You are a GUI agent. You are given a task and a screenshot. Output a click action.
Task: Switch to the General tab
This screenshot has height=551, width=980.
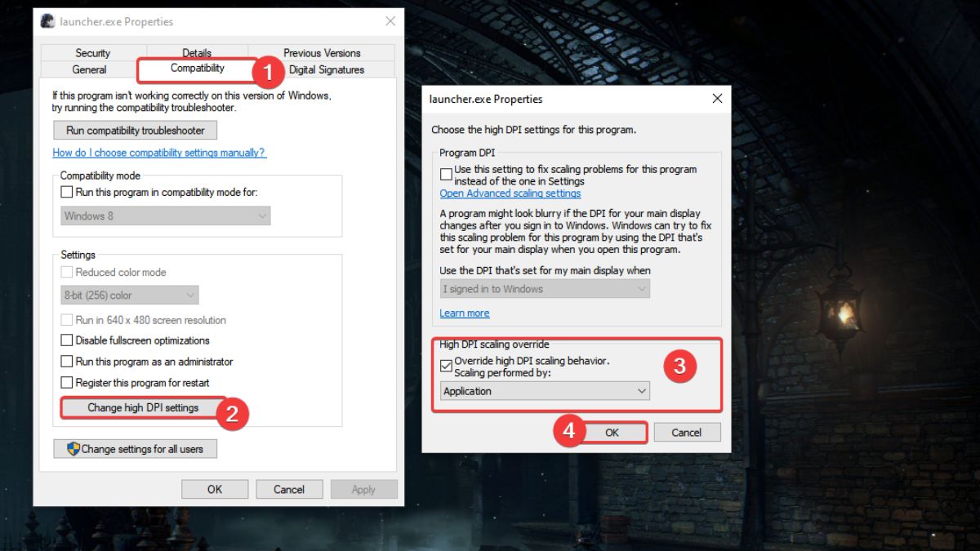89,69
